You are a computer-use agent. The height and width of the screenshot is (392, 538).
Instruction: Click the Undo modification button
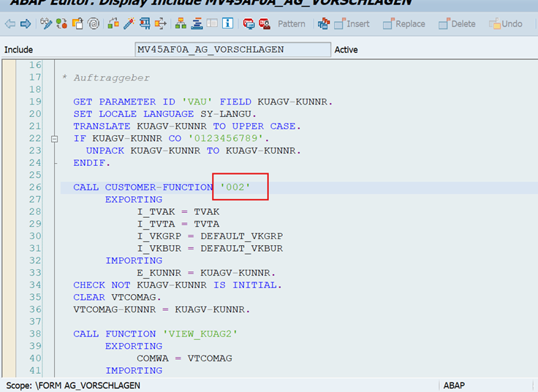click(x=506, y=23)
